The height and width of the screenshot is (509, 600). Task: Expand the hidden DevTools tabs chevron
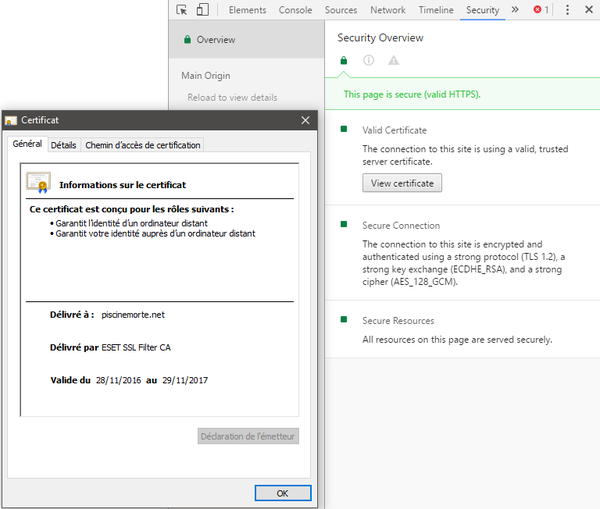(515, 10)
